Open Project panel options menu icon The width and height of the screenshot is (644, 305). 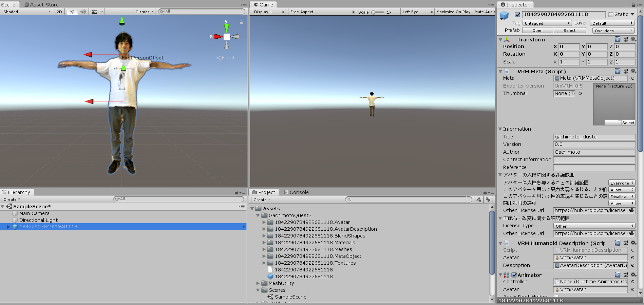click(x=491, y=193)
